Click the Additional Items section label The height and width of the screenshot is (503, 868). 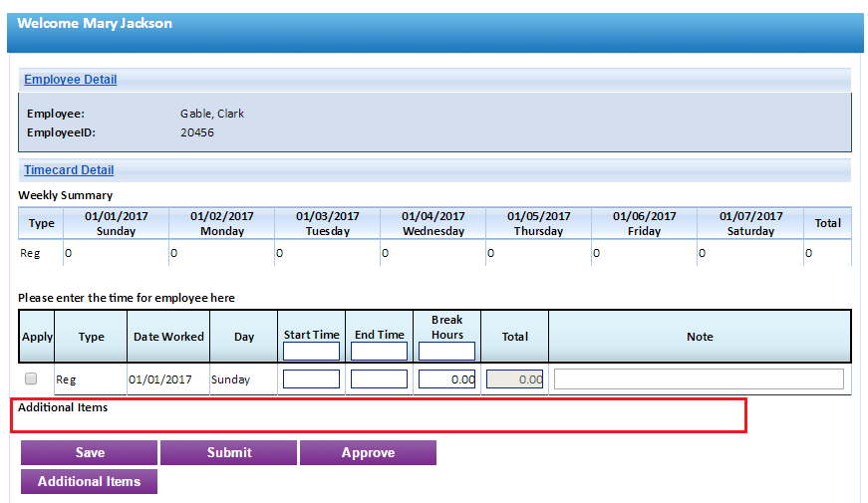63,407
